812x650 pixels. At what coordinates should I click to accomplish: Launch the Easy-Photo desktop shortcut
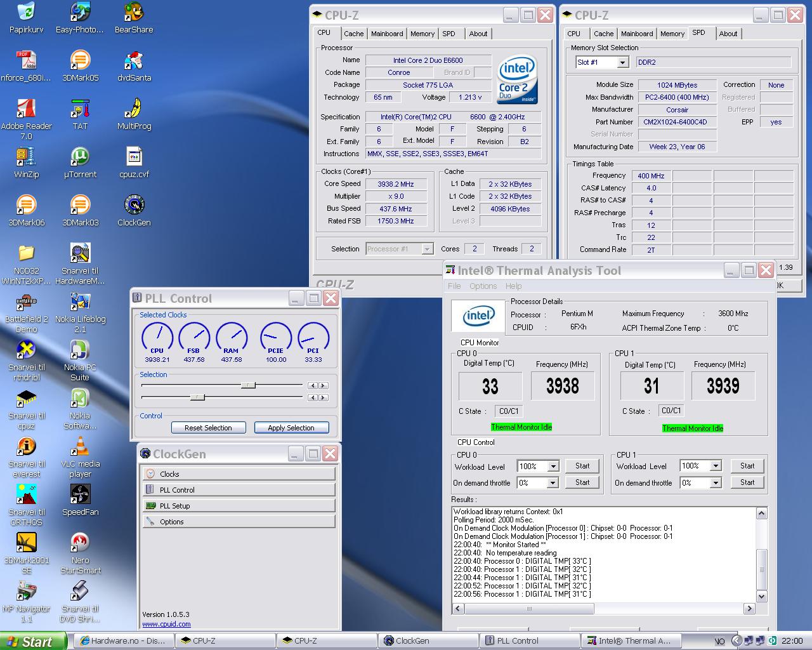point(80,18)
